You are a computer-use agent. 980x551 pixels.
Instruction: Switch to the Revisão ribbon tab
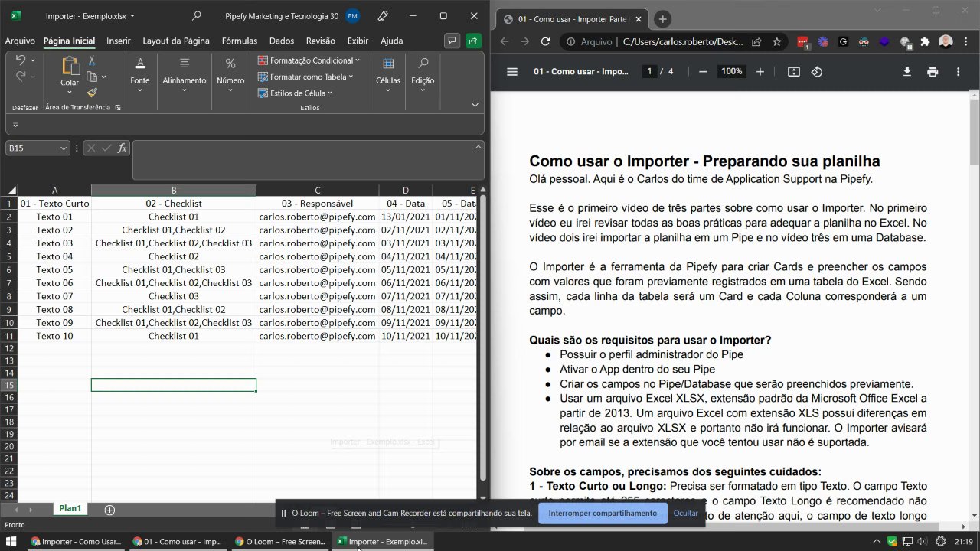[321, 41]
